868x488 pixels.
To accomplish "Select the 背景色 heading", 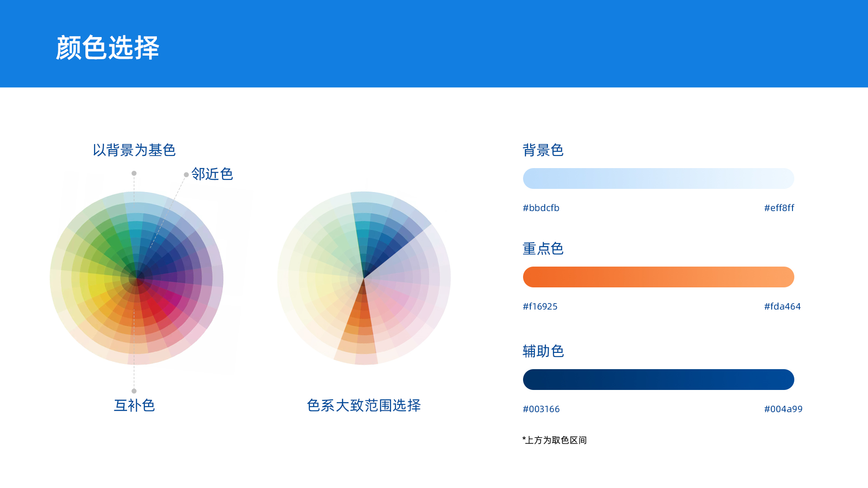I will (x=543, y=150).
